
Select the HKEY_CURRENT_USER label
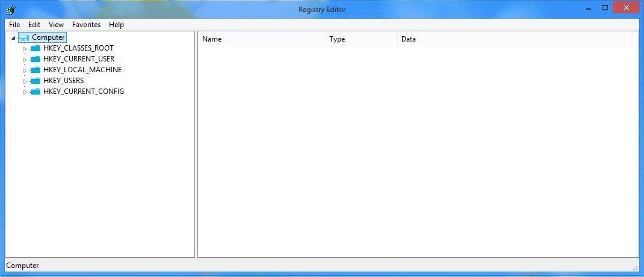79,59
